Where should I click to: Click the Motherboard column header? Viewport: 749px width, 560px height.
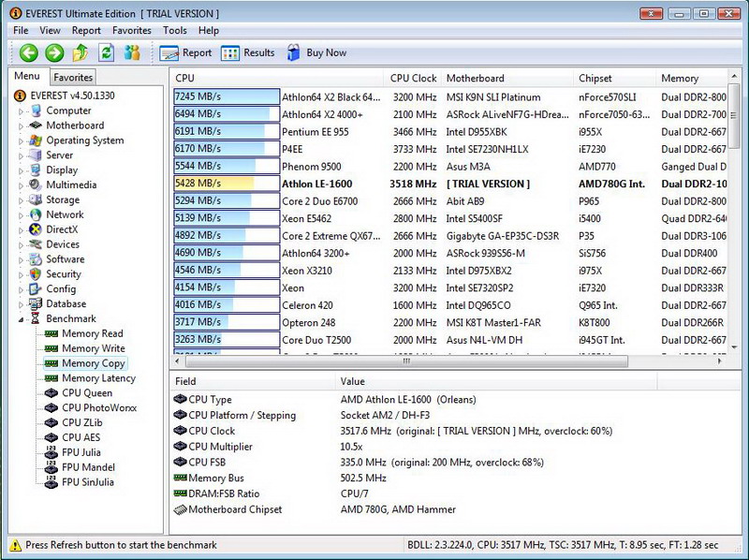[x=507, y=78]
